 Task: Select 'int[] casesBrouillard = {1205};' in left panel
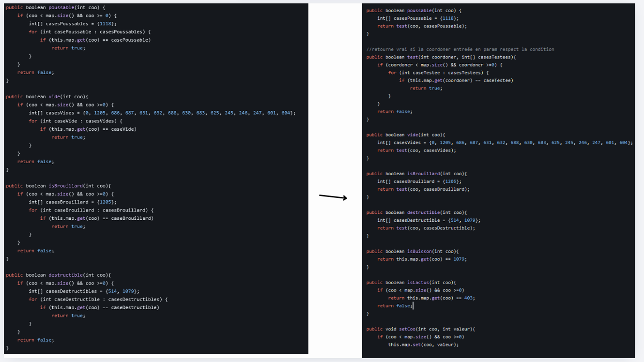click(x=73, y=202)
